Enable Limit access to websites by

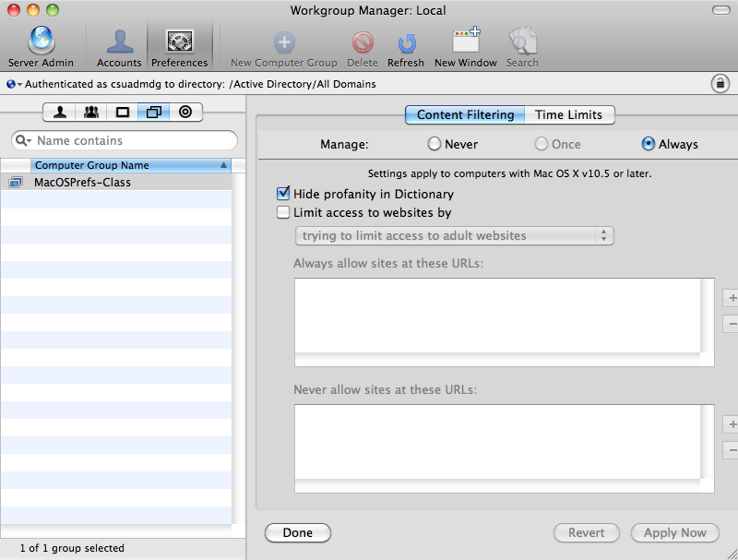(283, 212)
